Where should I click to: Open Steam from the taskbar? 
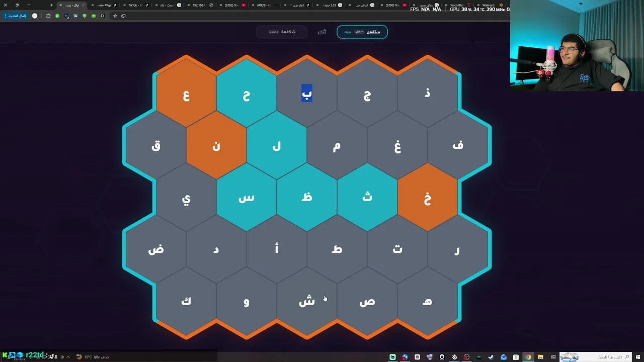pyautogui.click(x=491, y=357)
